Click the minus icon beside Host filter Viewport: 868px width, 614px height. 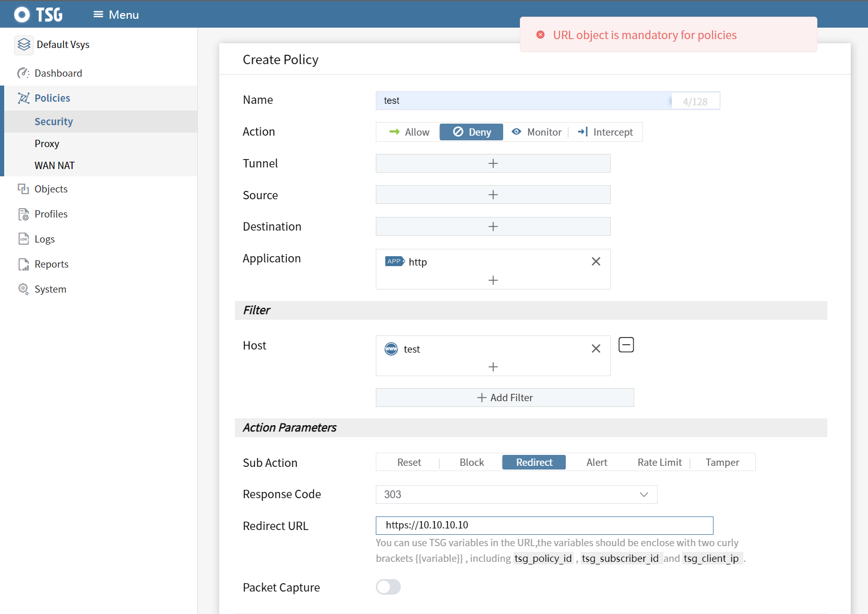coord(626,345)
